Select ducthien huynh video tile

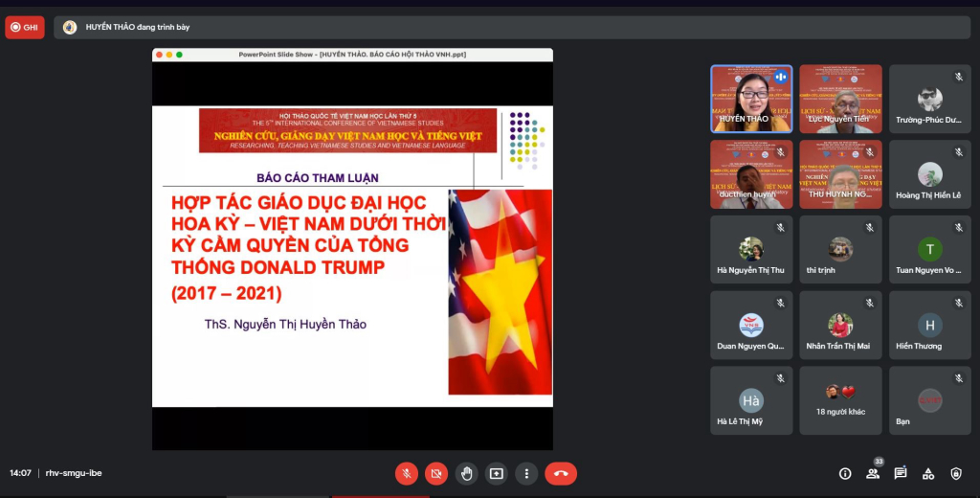tap(751, 174)
